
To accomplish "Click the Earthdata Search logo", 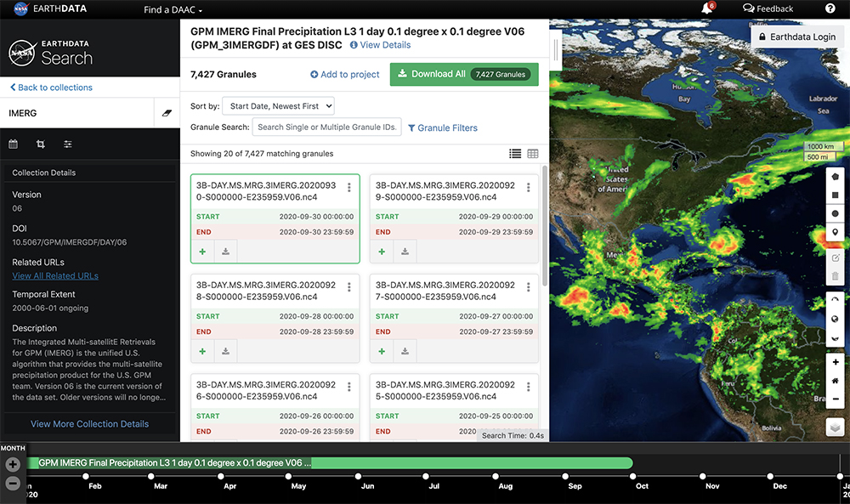I will click(x=51, y=53).
